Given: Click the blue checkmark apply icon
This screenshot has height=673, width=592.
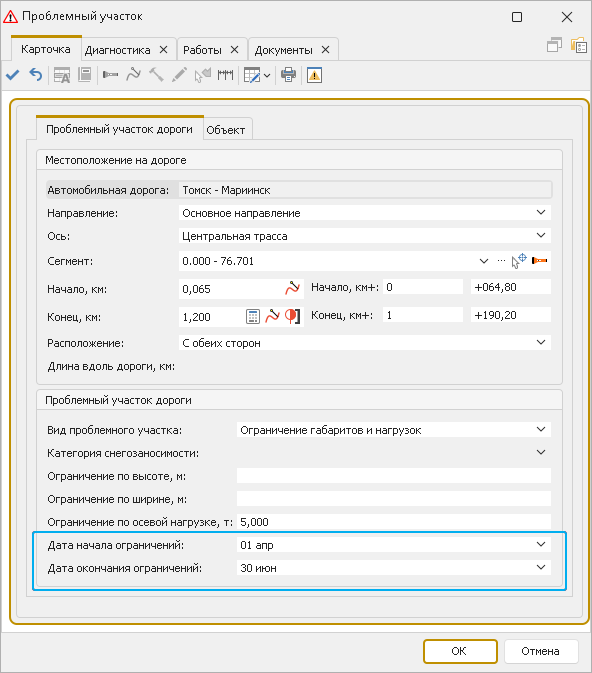Looking at the screenshot, I should (x=13, y=75).
